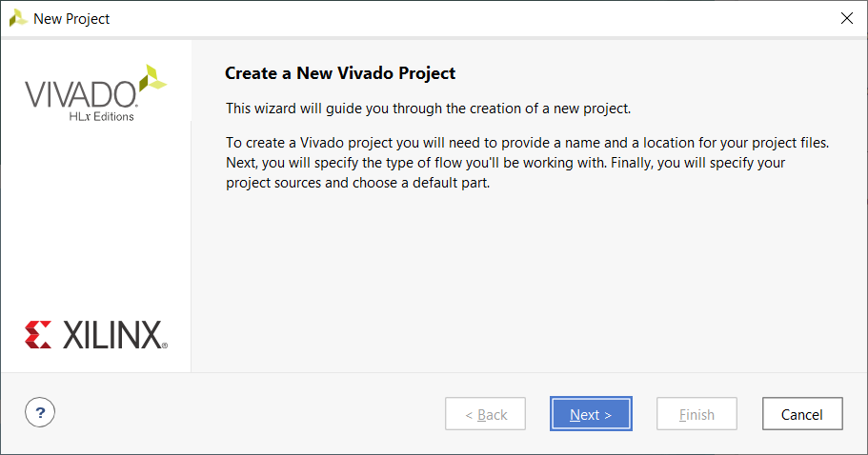The height and width of the screenshot is (455, 868).
Task: Click the New Project title text
Action: point(71,19)
